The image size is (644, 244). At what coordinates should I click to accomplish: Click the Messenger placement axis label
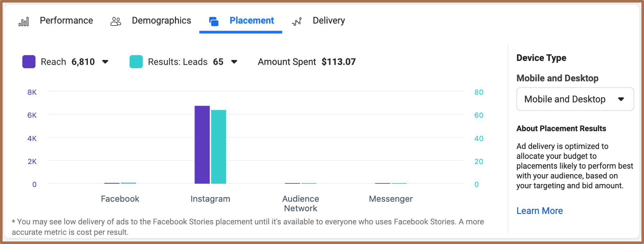pos(391,199)
